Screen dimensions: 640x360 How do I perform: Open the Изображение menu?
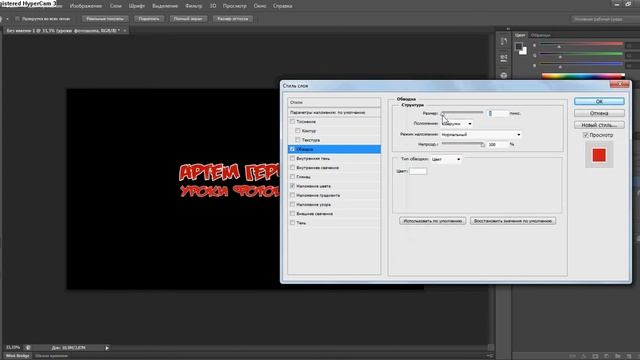click(x=86, y=6)
